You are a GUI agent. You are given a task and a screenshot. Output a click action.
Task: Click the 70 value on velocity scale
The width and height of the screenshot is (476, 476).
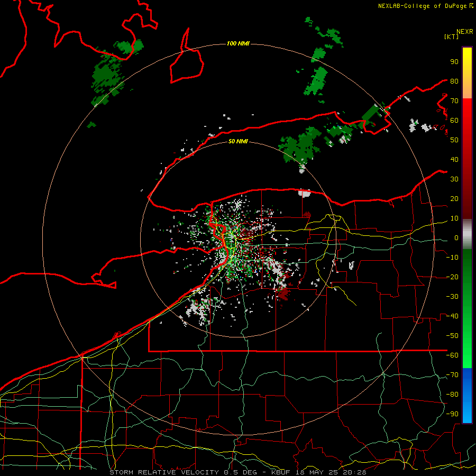point(454,101)
